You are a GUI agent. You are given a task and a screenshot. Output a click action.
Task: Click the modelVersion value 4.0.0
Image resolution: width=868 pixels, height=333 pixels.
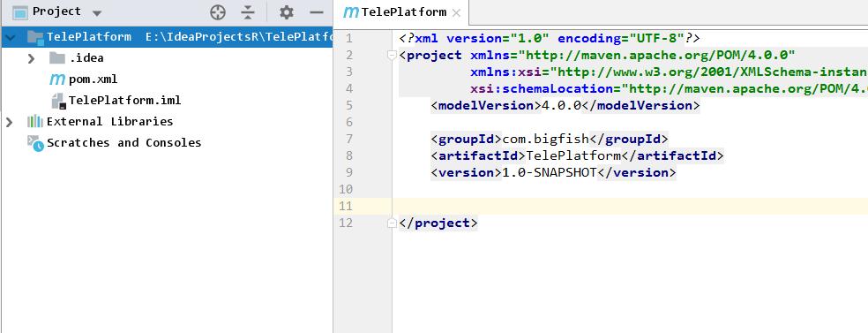561,105
